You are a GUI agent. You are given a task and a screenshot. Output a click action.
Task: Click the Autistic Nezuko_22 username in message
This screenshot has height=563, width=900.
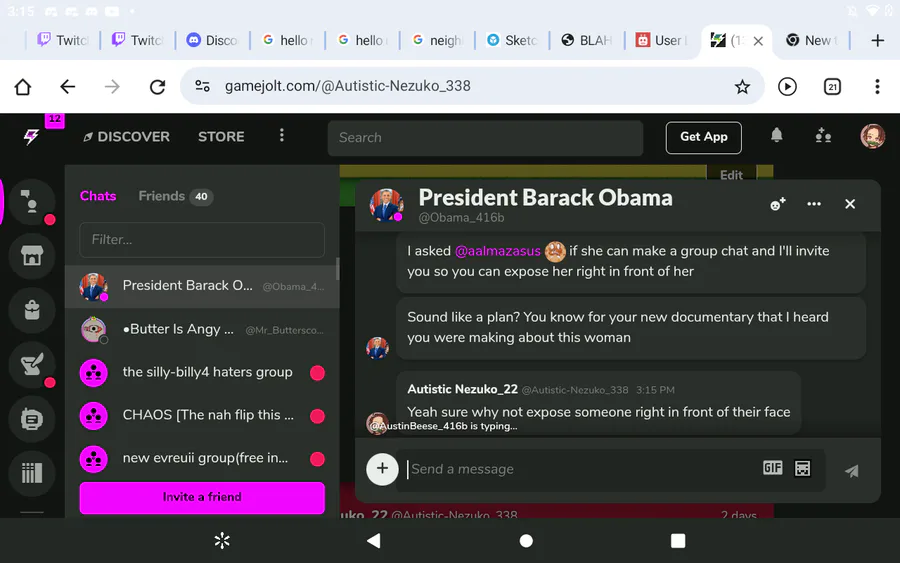(x=462, y=389)
